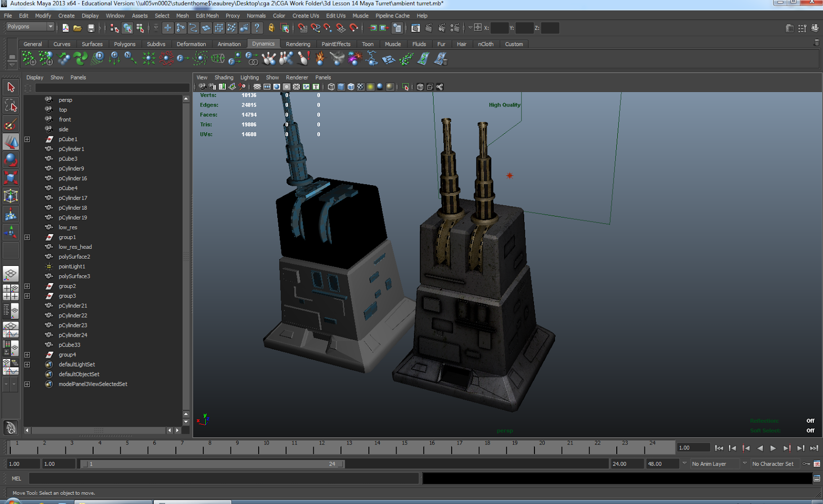Click the Open scene folder icon
The height and width of the screenshot is (504, 823).
[78, 28]
